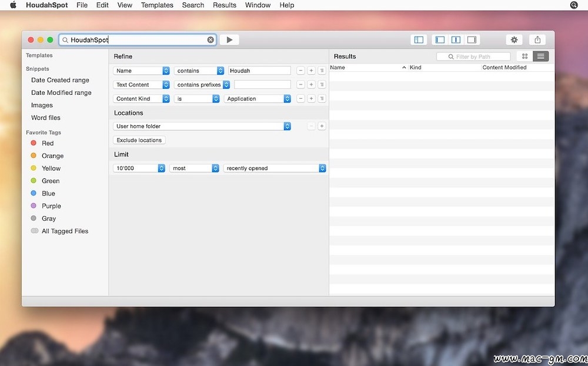
Task: Open the Templates menu
Action: click(x=157, y=5)
